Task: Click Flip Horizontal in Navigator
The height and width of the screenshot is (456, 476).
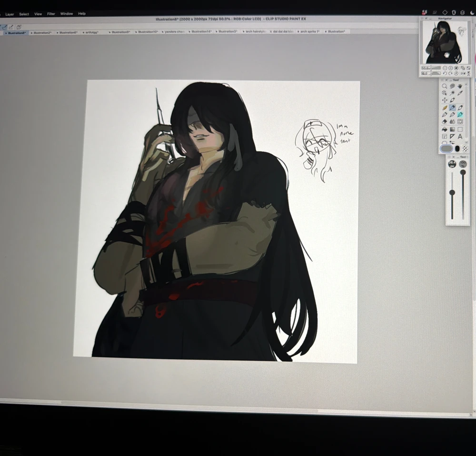Action: coord(463,73)
